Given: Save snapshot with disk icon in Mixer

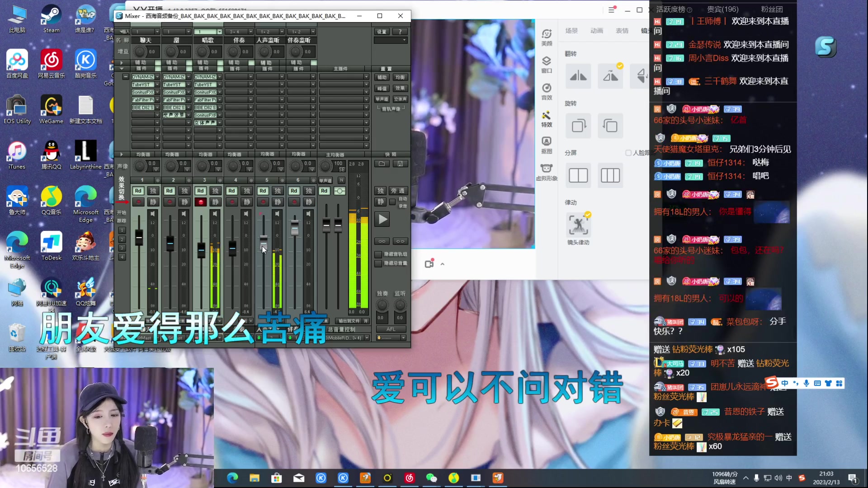Looking at the screenshot, I should click(x=400, y=164).
